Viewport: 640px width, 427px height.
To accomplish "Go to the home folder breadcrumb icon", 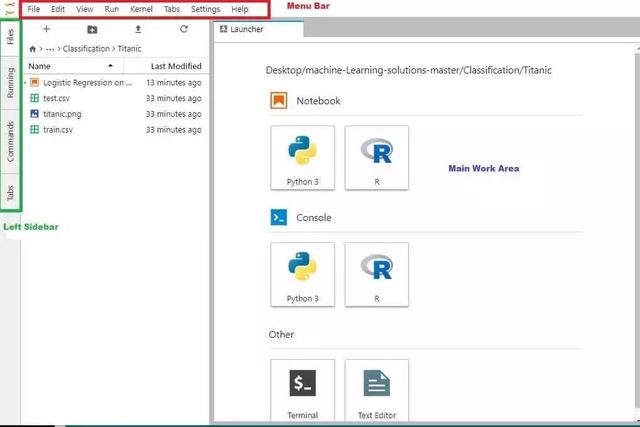I will [33, 49].
